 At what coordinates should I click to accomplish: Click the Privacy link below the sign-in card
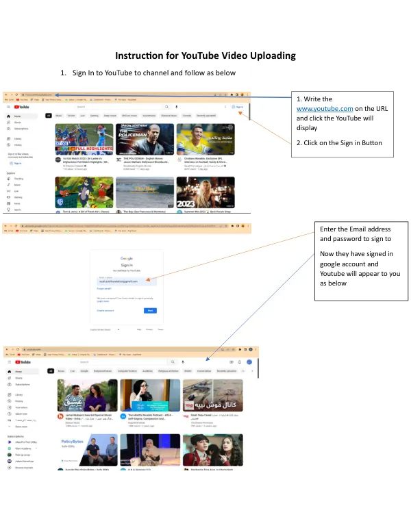coord(149,329)
